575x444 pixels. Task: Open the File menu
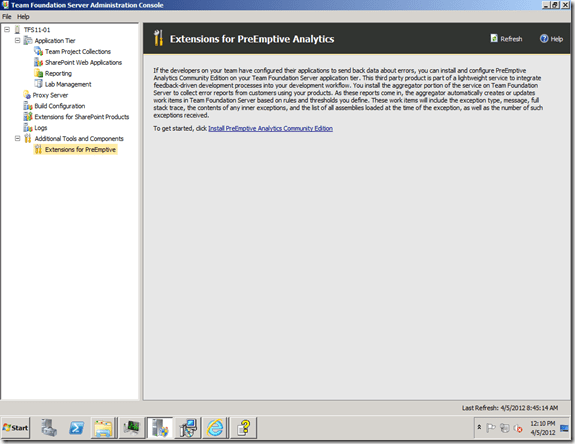tap(7, 16)
